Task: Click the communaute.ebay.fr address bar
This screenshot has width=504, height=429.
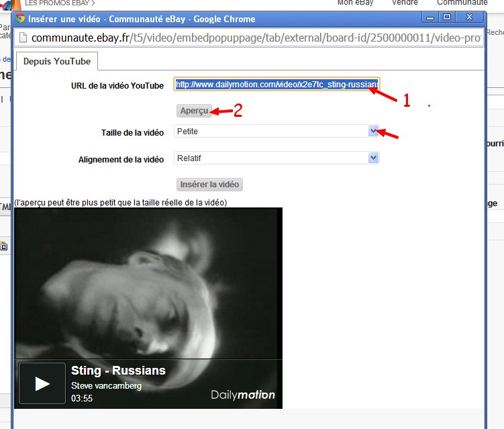Action: coord(255,38)
